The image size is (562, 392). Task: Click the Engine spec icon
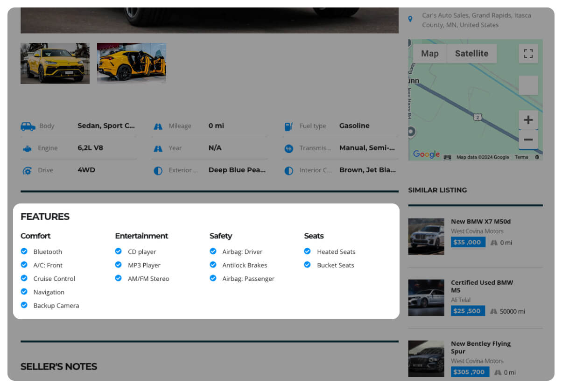28,148
